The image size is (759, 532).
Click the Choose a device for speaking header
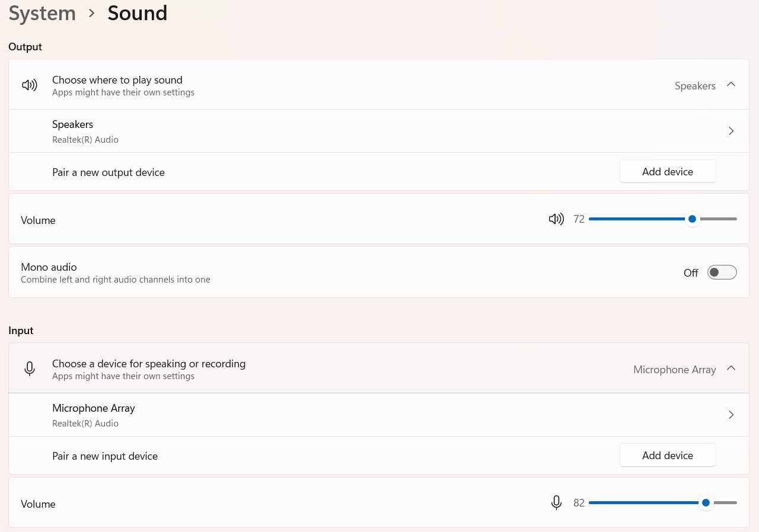tap(149, 364)
